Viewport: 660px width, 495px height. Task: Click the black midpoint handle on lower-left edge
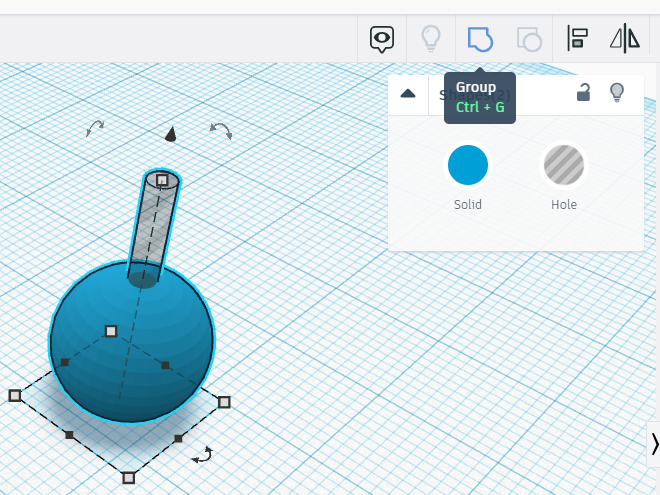coord(69,435)
